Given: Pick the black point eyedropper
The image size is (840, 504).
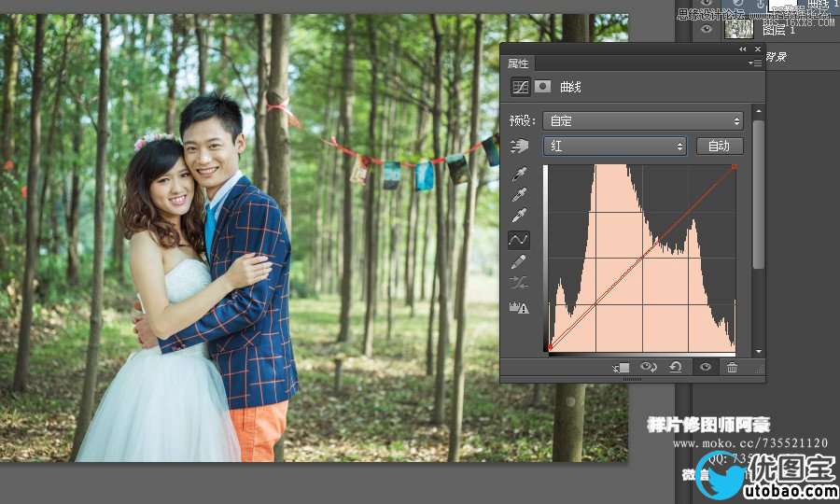Looking at the screenshot, I should point(519,174).
